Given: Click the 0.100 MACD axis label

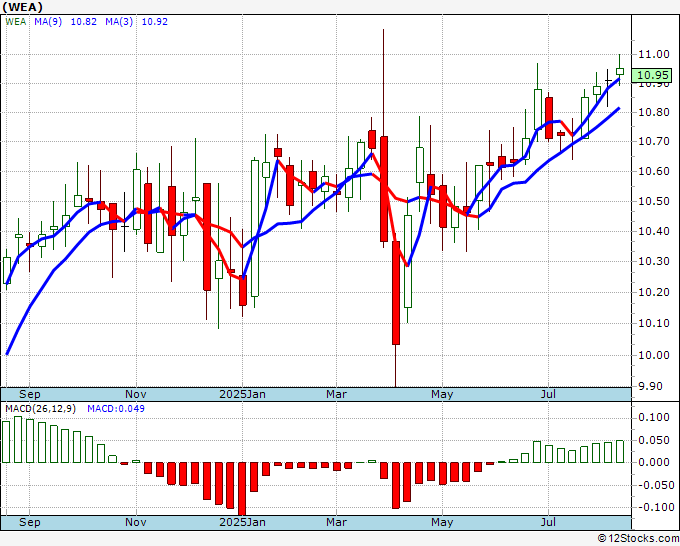Looking at the screenshot, I should [654, 417].
